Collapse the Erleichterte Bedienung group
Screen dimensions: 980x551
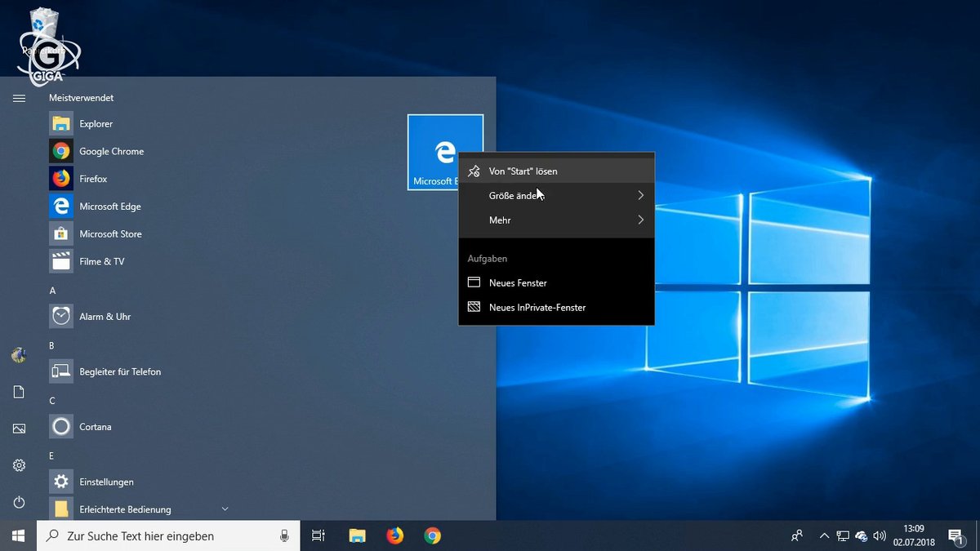click(x=225, y=508)
